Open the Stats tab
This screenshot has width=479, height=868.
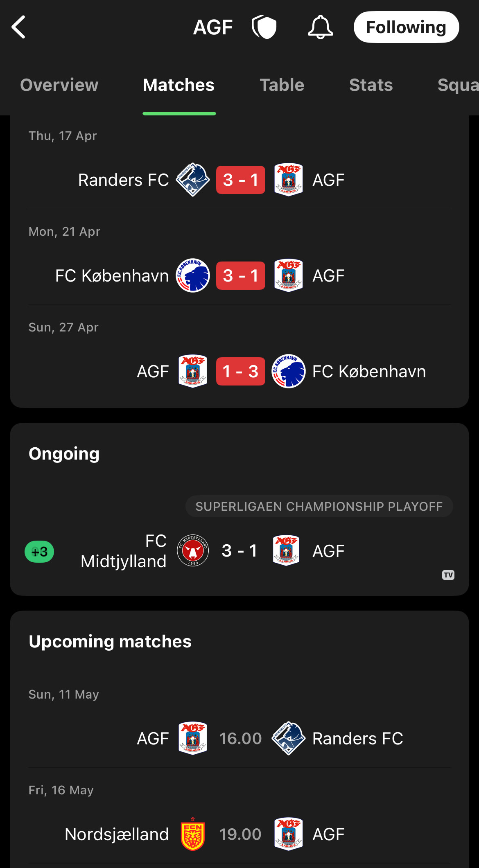click(x=371, y=85)
